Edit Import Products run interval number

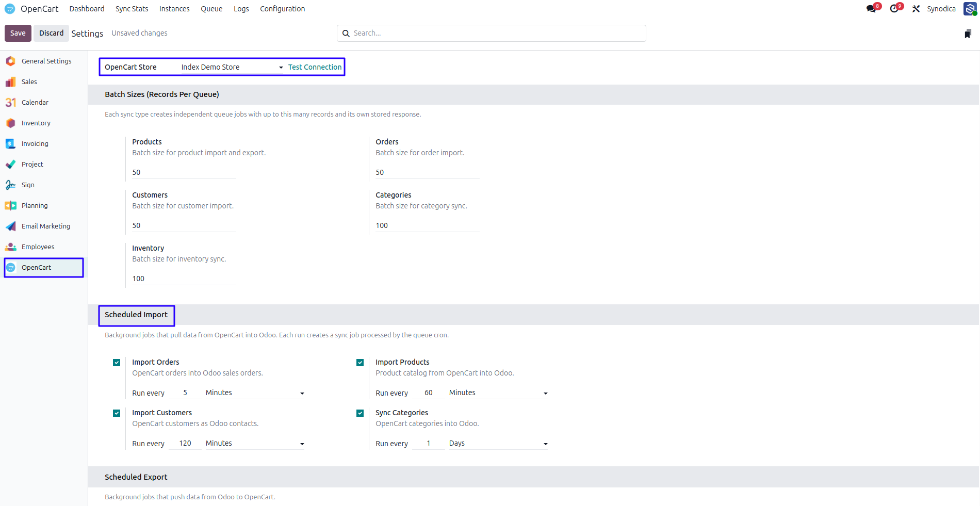(x=429, y=393)
